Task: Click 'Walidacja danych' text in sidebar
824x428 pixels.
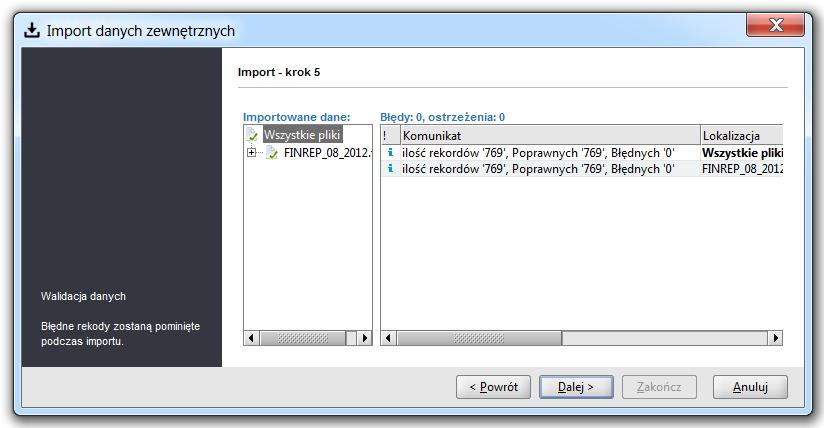Action: pos(84,296)
